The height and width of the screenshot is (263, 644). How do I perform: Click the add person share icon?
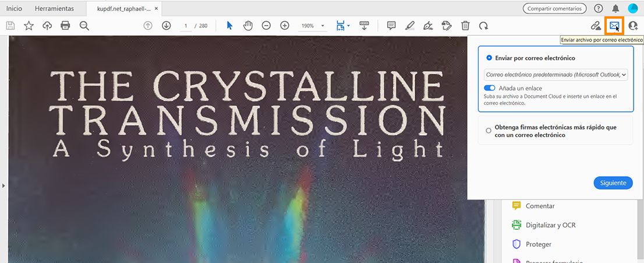(x=633, y=26)
